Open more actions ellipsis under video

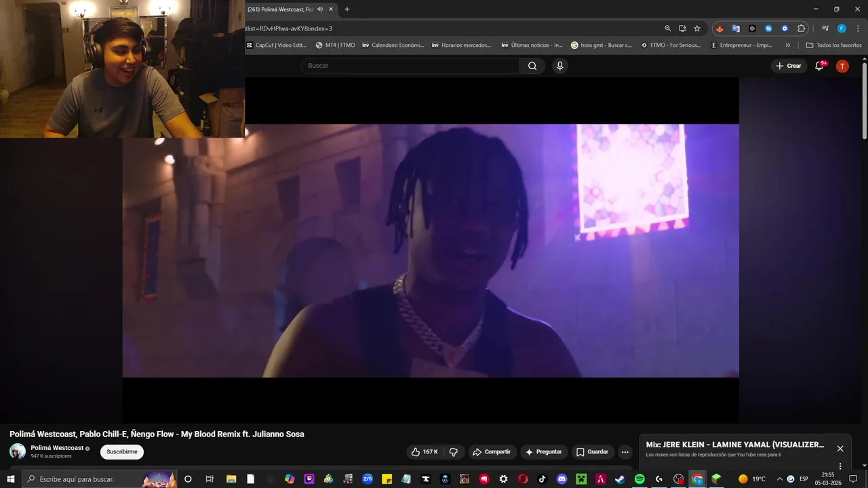[625, 452]
